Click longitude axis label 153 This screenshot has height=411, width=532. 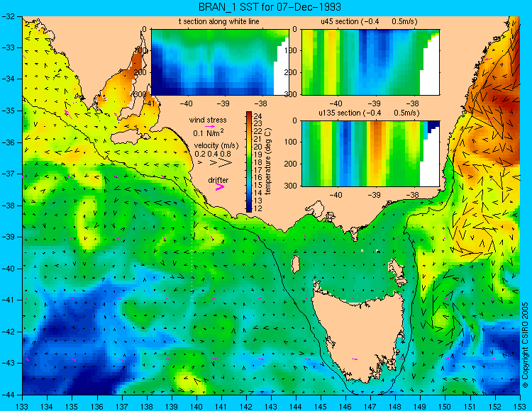(x=520, y=406)
